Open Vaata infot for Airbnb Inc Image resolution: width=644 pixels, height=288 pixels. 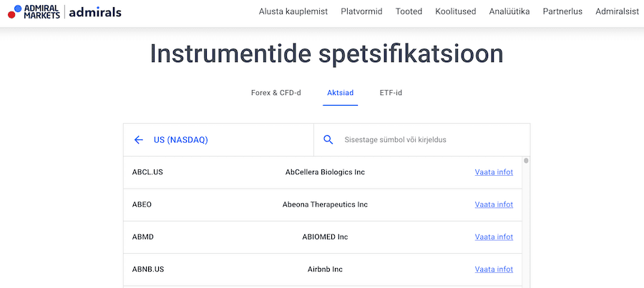tap(494, 269)
